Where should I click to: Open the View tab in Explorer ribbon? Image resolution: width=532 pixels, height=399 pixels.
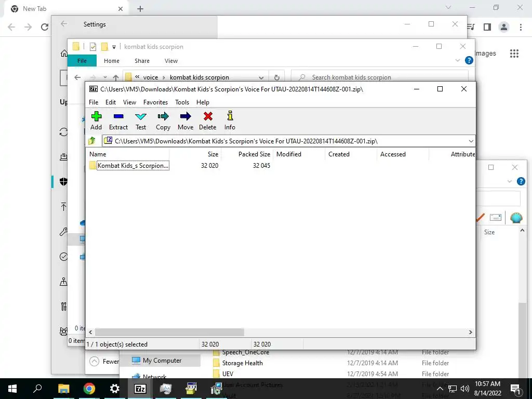point(171,61)
